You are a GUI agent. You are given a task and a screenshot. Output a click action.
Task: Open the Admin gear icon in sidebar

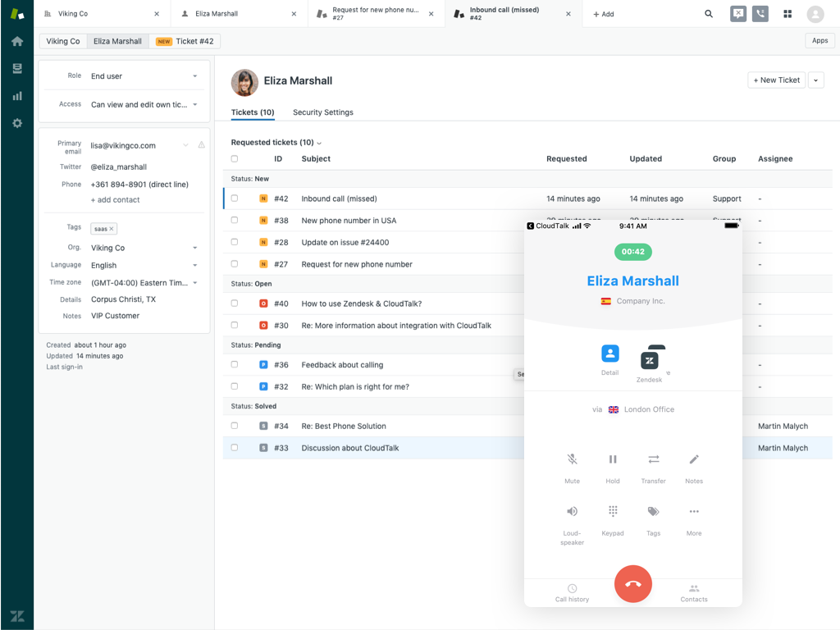[17, 123]
